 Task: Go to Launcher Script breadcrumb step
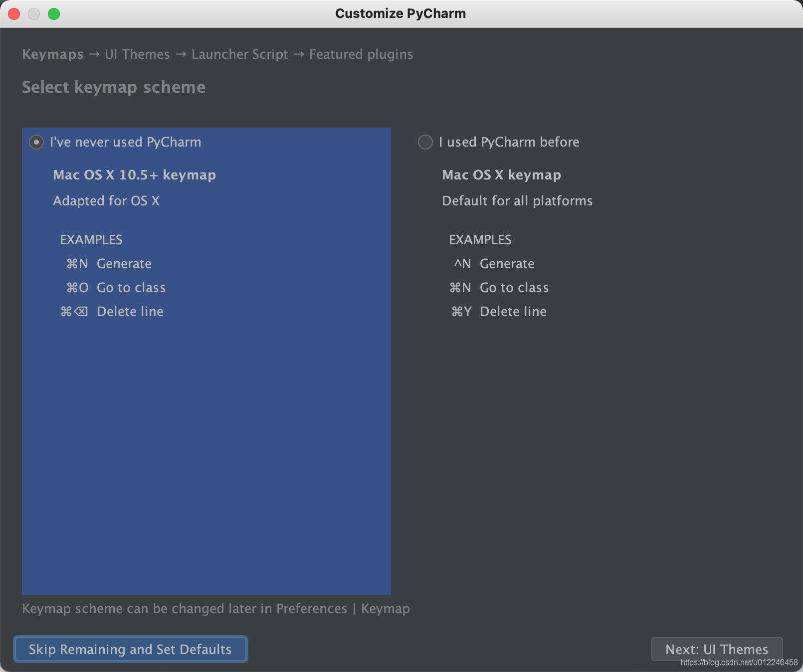click(x=240, y=54)
